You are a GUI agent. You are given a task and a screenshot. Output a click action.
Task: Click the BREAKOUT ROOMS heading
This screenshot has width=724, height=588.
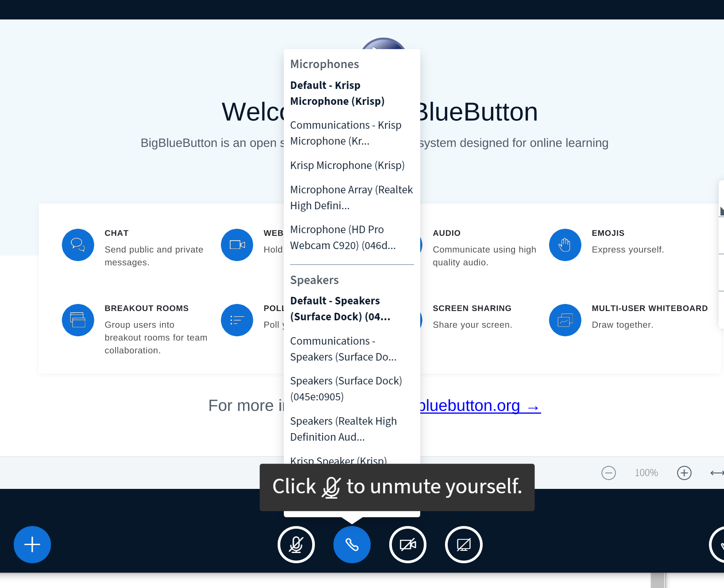pyautogui.click(x=147, y=308)
